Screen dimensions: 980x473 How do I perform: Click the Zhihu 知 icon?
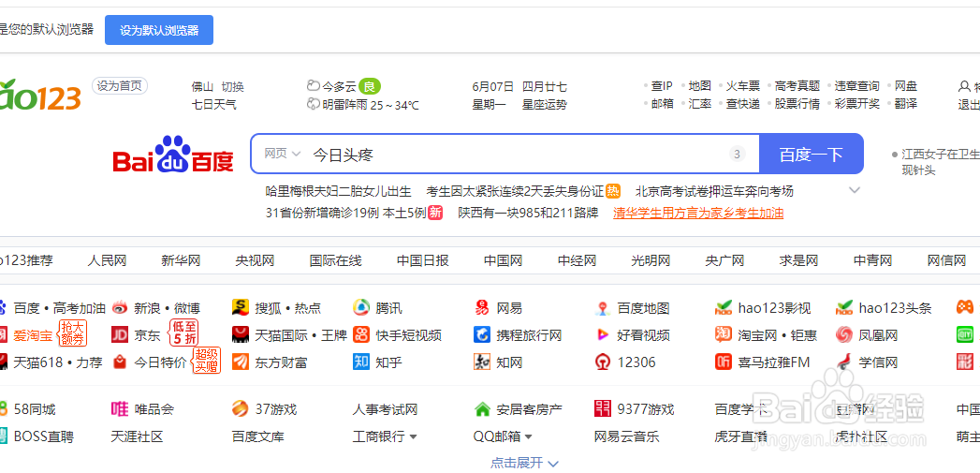[361, 362]
